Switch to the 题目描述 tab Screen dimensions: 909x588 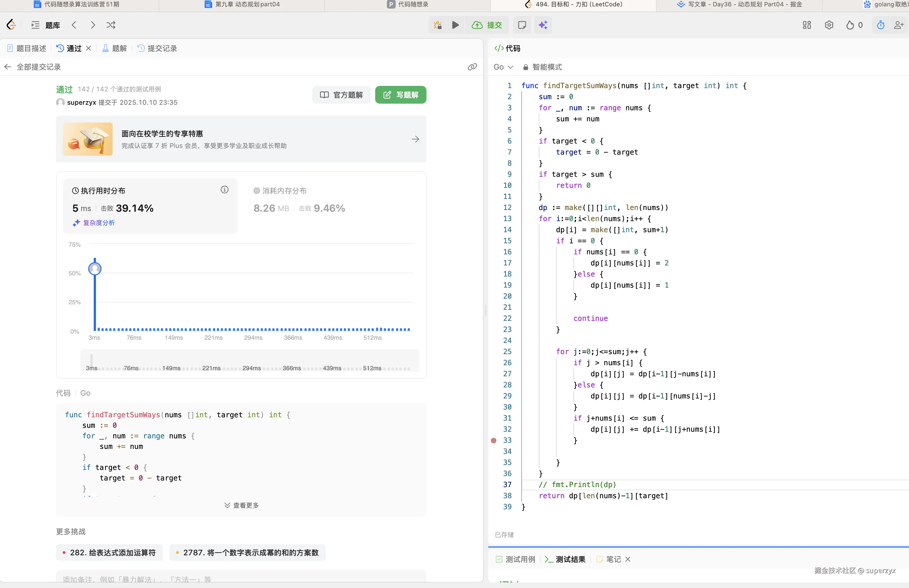tap(26, 48)
